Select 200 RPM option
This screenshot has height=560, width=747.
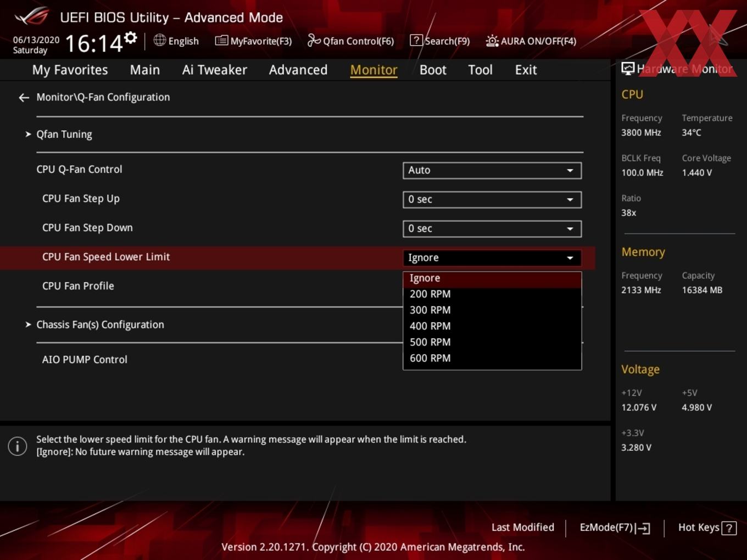[x=492, y=294]
